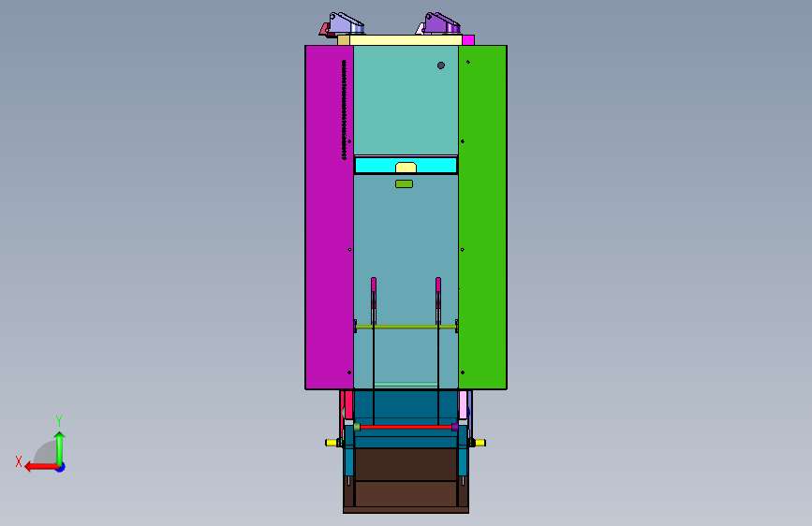This screenshot has height=526, width=812.
Task: Select the lower blue-gray center panel
Action: 406,249
